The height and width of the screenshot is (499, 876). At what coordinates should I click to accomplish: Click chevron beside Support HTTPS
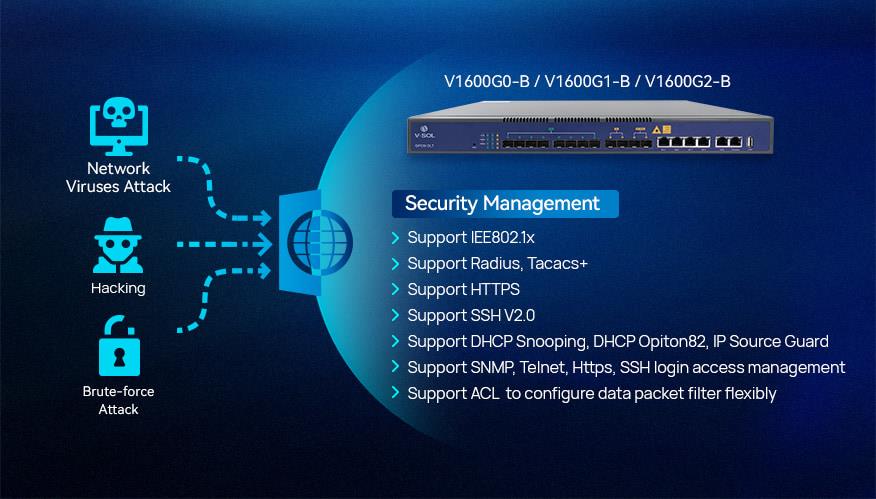coord(396,289)
